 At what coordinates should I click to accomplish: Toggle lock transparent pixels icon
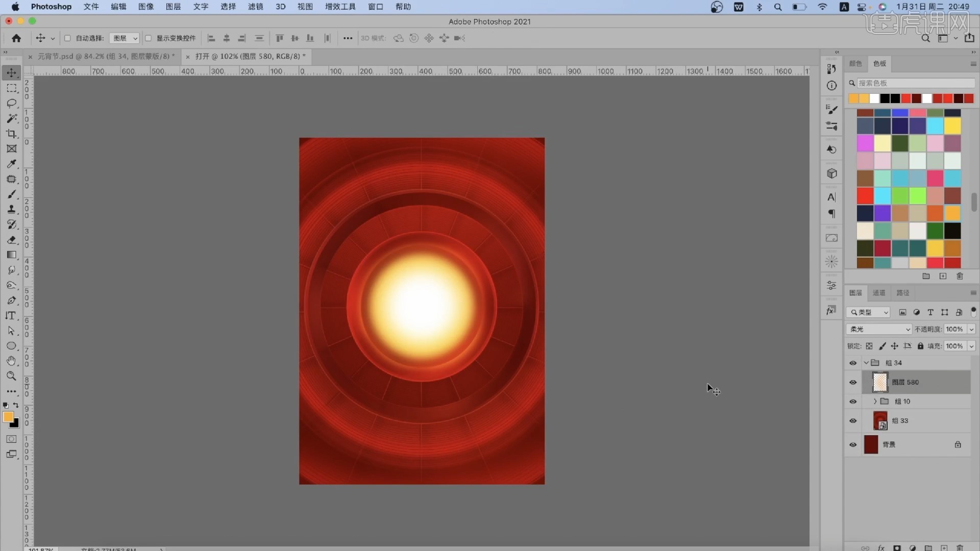pos(869,346)
